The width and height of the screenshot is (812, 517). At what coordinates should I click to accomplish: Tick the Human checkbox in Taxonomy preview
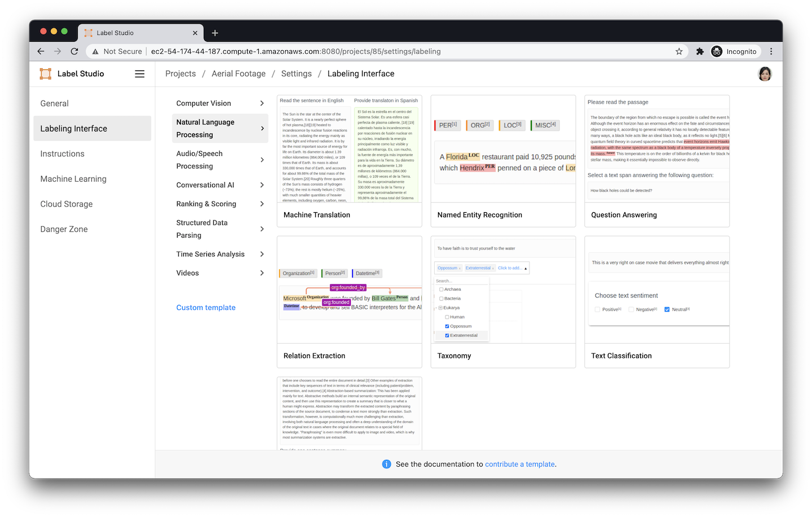point(447,317)
